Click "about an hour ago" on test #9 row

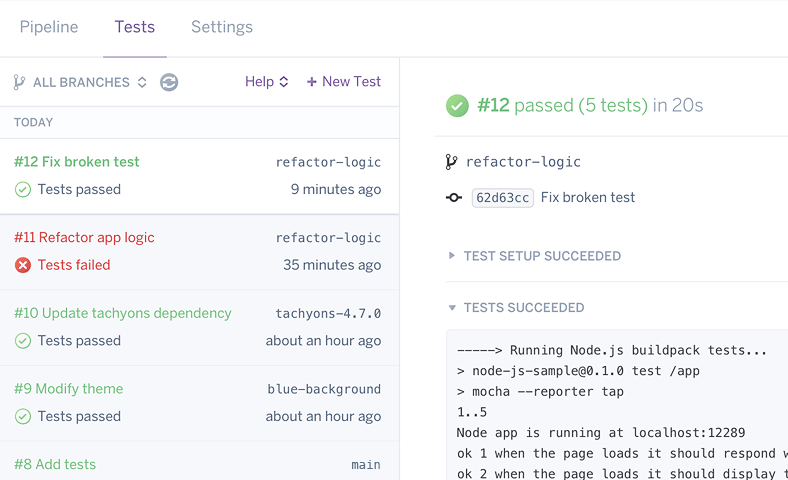323,416
